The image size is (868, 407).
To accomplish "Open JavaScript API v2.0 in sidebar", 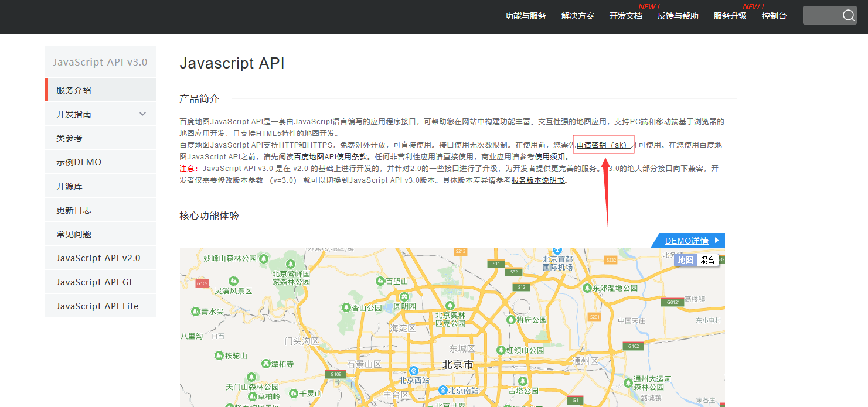I will point(101,258).
